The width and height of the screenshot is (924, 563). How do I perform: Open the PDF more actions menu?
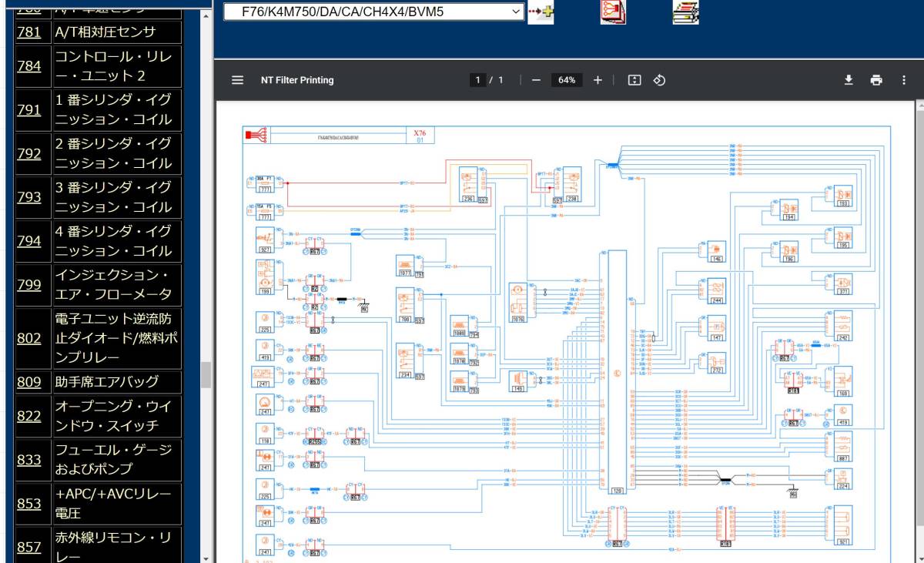pyautogui.click(x=903, y=80)
